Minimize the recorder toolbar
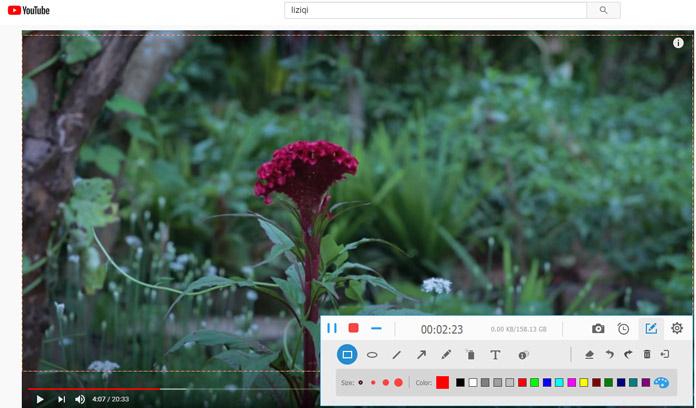 pos(376,328)
